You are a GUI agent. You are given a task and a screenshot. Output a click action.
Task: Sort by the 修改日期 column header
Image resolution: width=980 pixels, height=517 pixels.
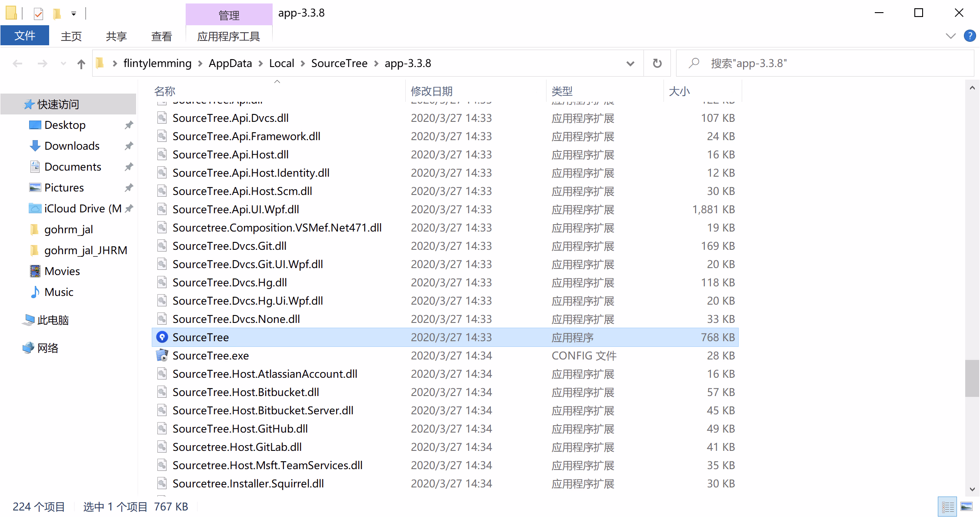[x=432, y=91]
